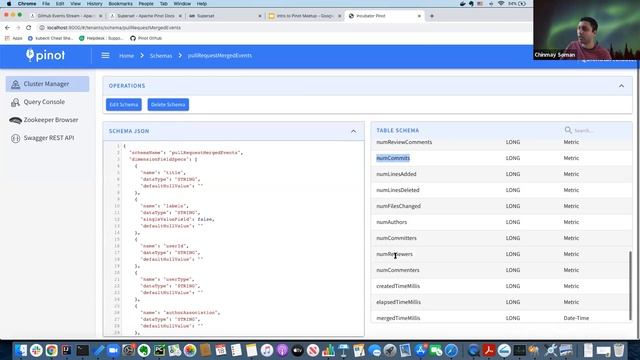Collapse the Schema JSON panel
This screenshot has width=640, height=360.
pos(353,131)
